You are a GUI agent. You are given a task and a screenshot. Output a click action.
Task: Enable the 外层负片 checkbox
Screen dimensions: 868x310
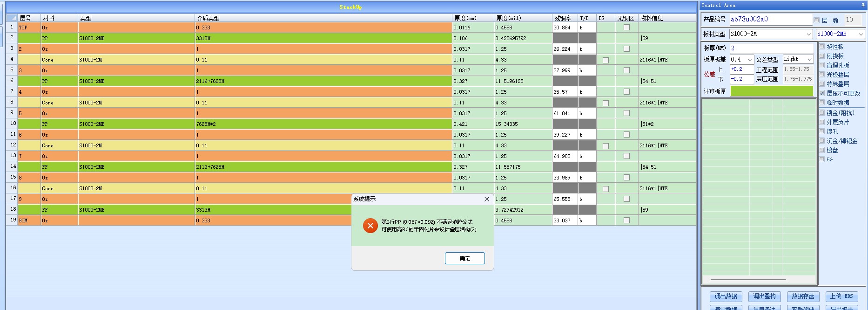(822, 122)
